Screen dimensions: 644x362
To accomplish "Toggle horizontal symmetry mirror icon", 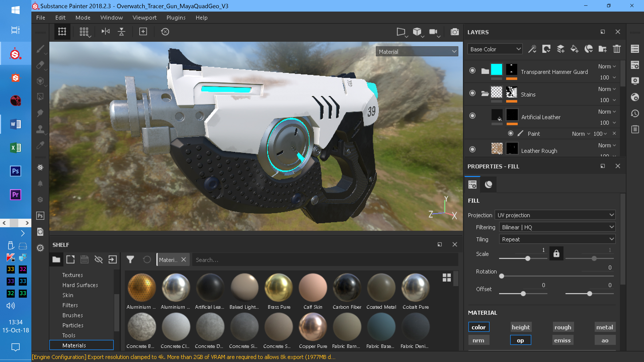I will 105,32.
